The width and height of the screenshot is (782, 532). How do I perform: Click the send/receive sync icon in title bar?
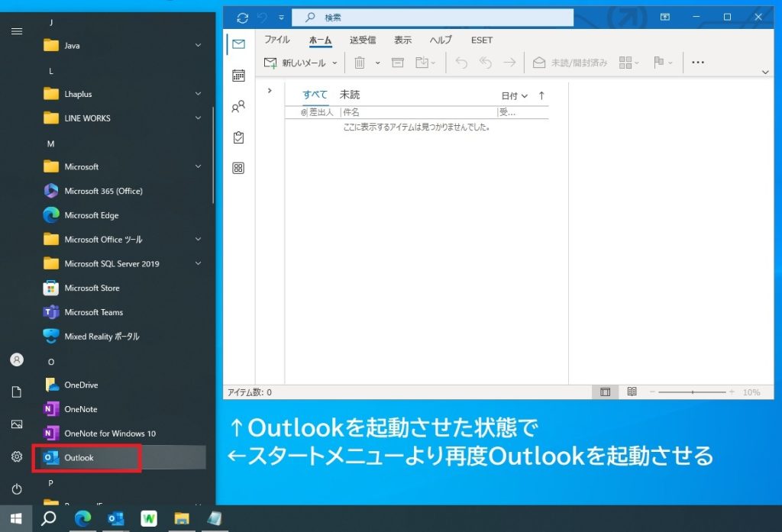point(242,18)
